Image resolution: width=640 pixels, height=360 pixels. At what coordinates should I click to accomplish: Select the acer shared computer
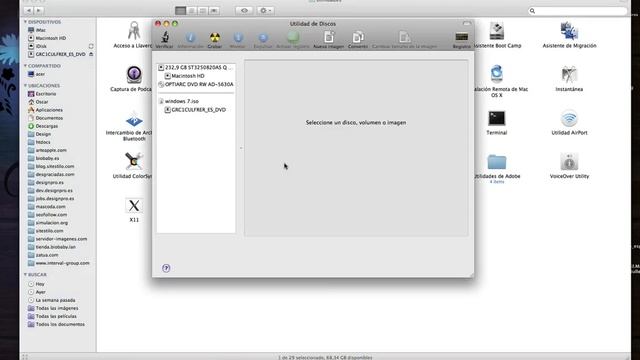pyautogui.click(x=36, y=74)
